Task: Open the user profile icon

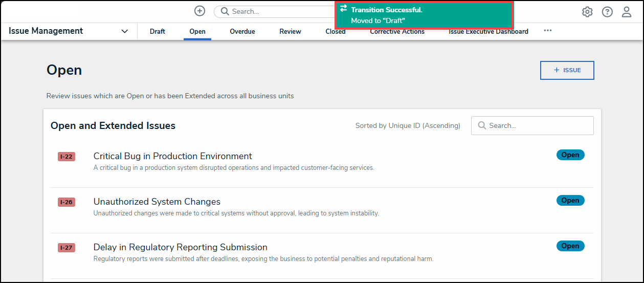Action: tap(627, 12)
